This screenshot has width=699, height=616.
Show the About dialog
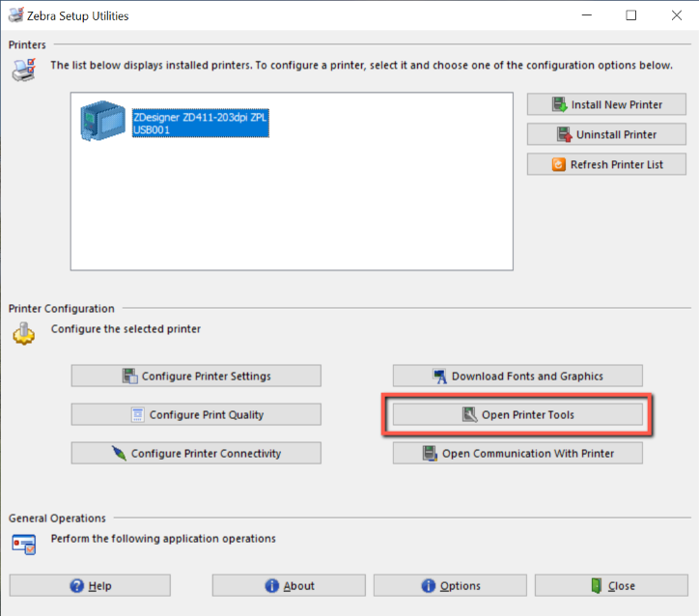click(x=289, y=585)
